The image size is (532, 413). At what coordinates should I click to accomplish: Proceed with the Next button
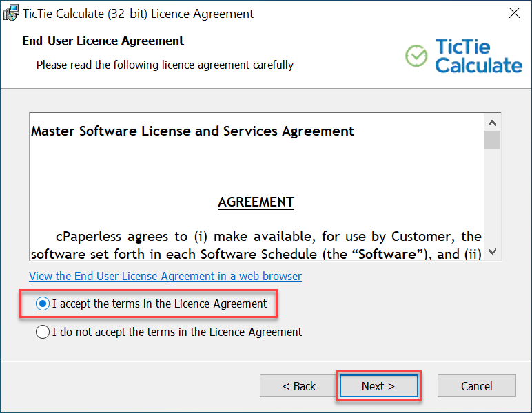coord(378,386)
